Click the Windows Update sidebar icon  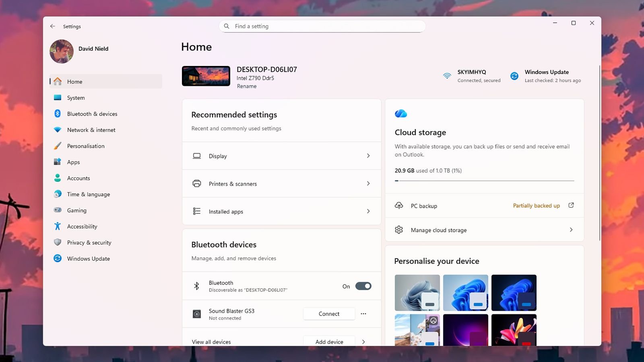(58, 258)
